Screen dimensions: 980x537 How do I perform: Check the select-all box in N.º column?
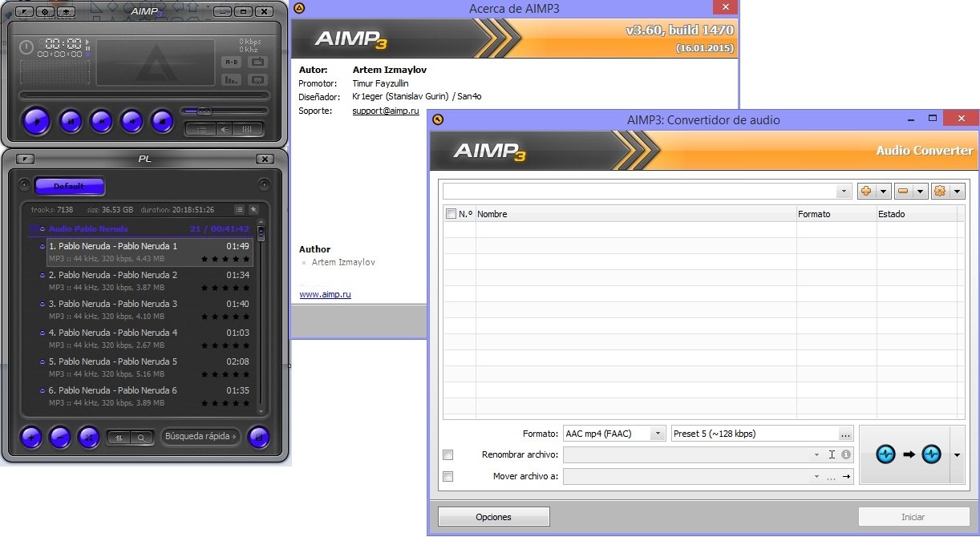(451, 214)
